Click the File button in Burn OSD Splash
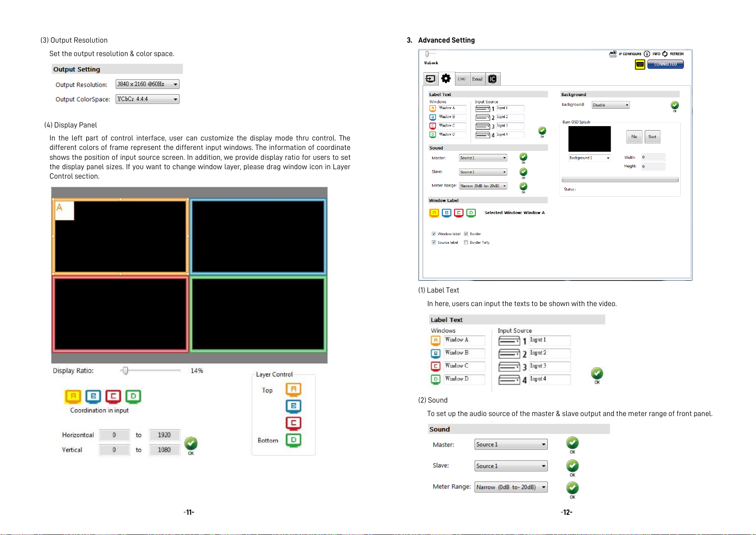This screenshot has width=756, height=535. (634, 137)
